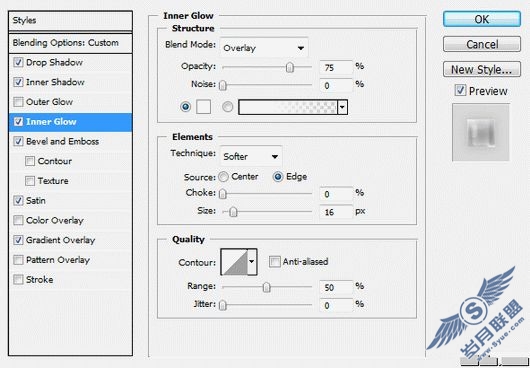The width and height of the screenshot is (530, 368).
Task: Click the Noise value field
Action: click(x=336, y=85)
